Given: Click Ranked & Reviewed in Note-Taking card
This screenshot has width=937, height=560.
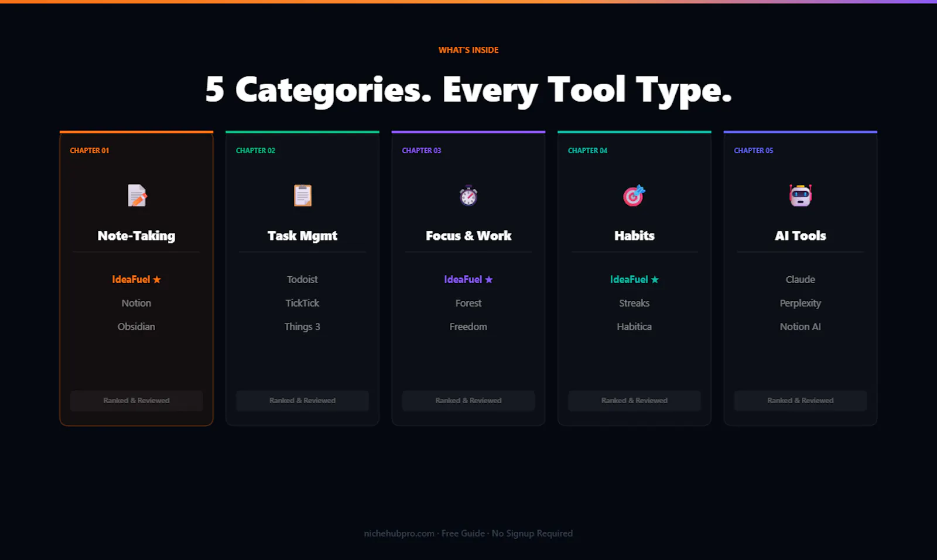Looking at the screenshot, I should click(x=136, y=401).
